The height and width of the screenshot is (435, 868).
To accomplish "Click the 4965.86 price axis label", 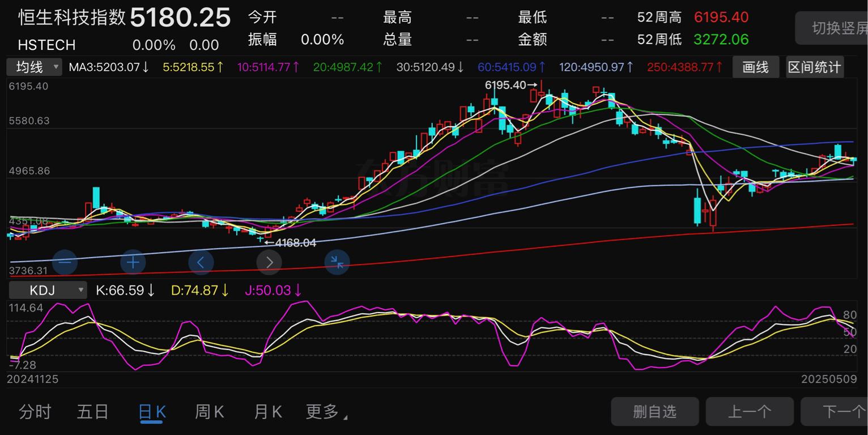I will coord(28,170).
